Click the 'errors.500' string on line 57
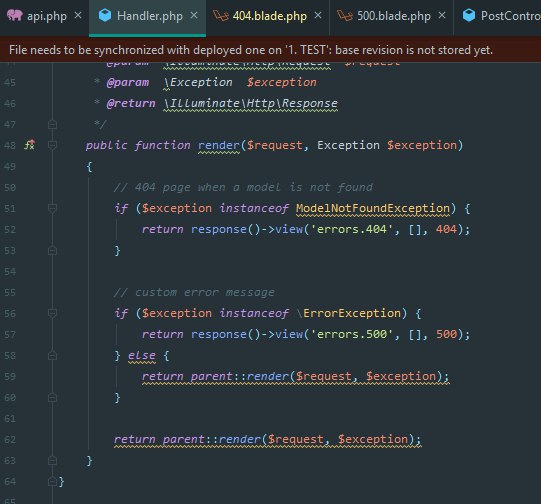The width and height of the screenshot is (541, 504). (x=352, y=334)
